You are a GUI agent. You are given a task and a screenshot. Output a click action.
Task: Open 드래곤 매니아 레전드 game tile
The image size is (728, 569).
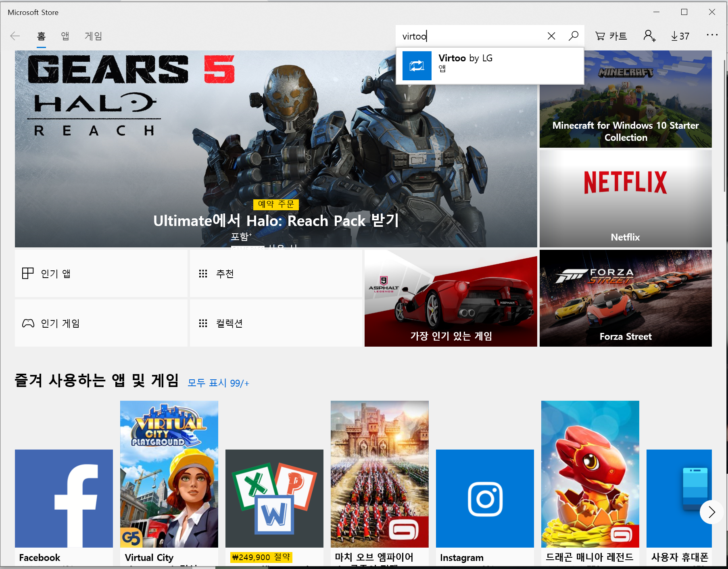(590, 483)
